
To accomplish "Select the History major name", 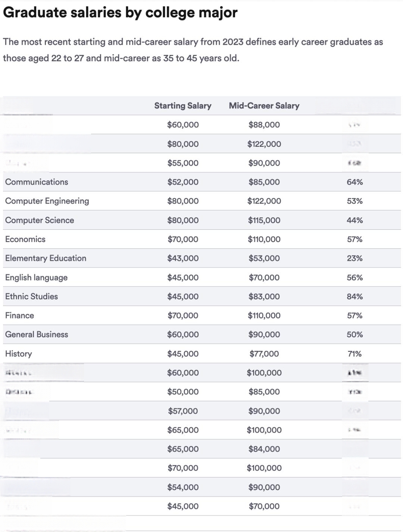I will (x=18, y=354).
